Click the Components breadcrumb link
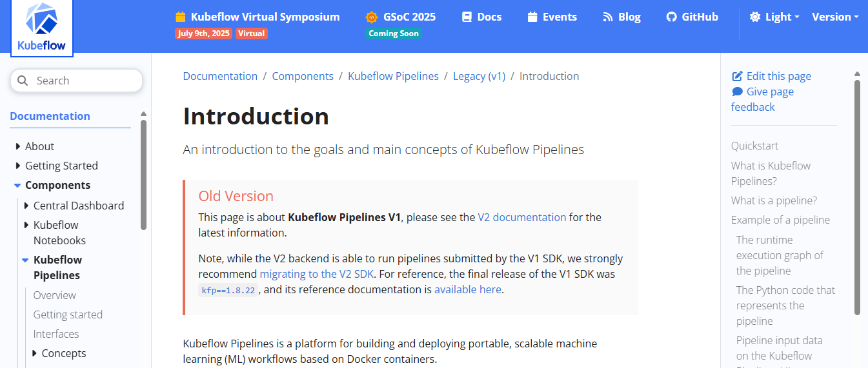 303,76
